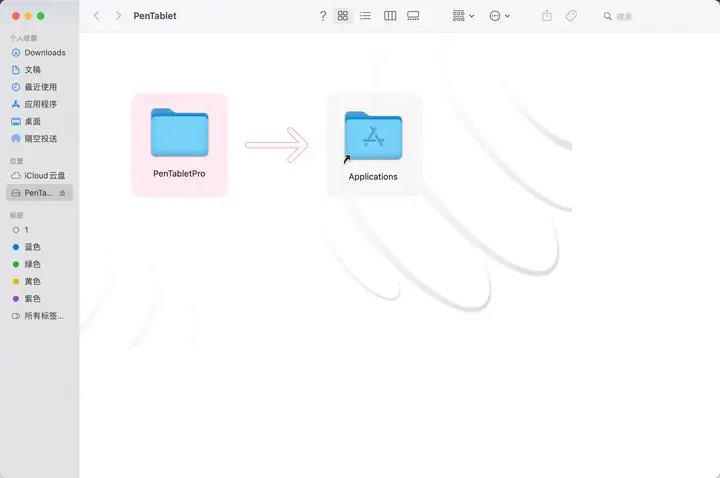
Task: Switch to list view
Action: click(x=366, y=16)
